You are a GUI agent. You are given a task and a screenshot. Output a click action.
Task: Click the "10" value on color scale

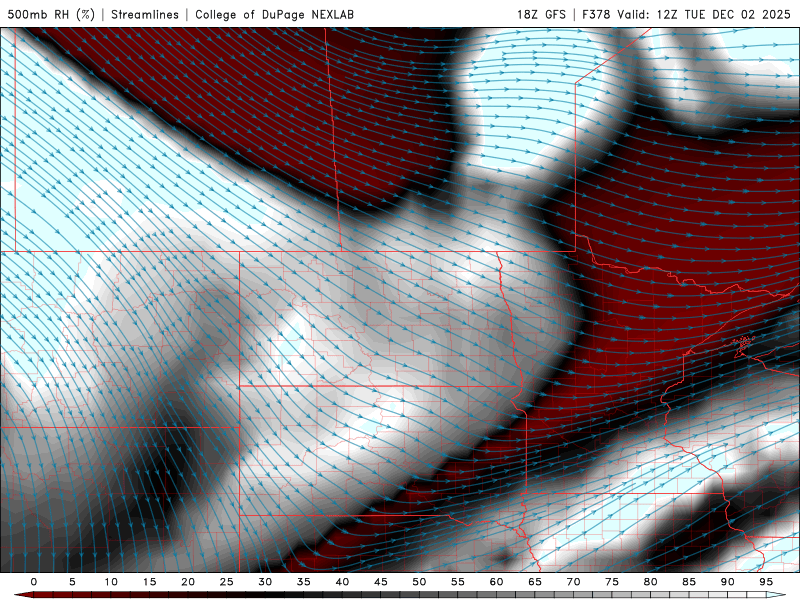(111, 582)
